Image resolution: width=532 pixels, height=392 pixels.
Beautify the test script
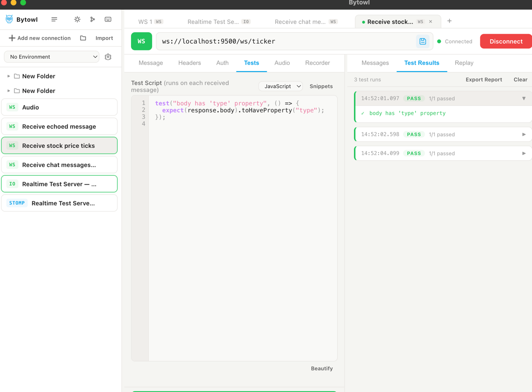[x=321, y=368]
